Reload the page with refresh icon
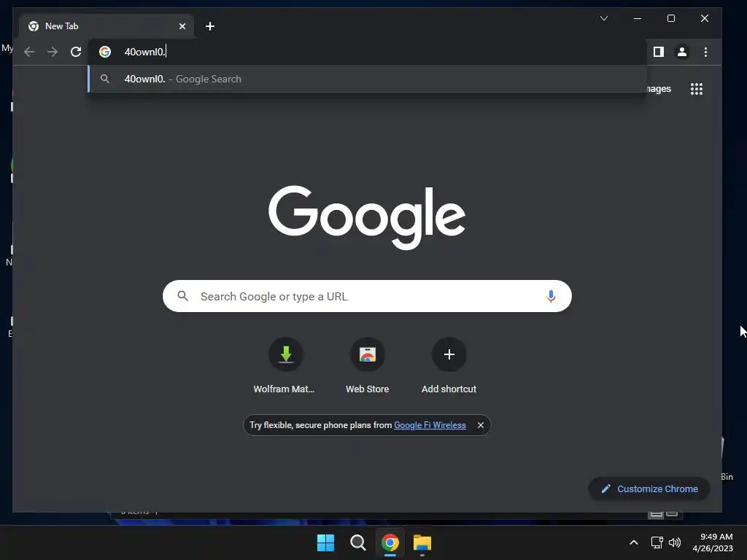The width and height of the screenshot is (747, 560). [76, 52]
